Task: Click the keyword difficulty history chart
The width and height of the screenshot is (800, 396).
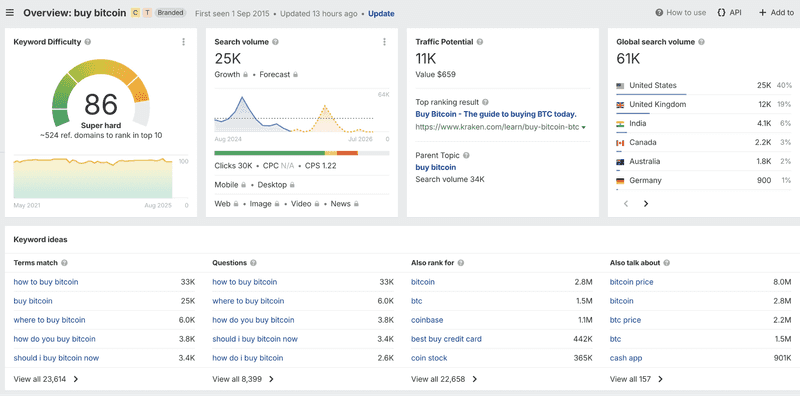Action: point(93,177)
